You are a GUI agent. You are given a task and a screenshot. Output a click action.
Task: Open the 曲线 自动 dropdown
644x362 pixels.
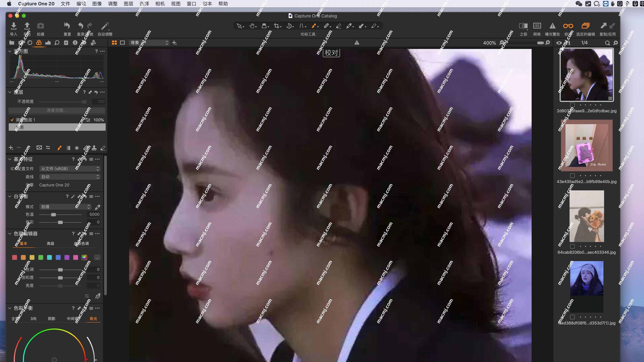coord(70,177)
